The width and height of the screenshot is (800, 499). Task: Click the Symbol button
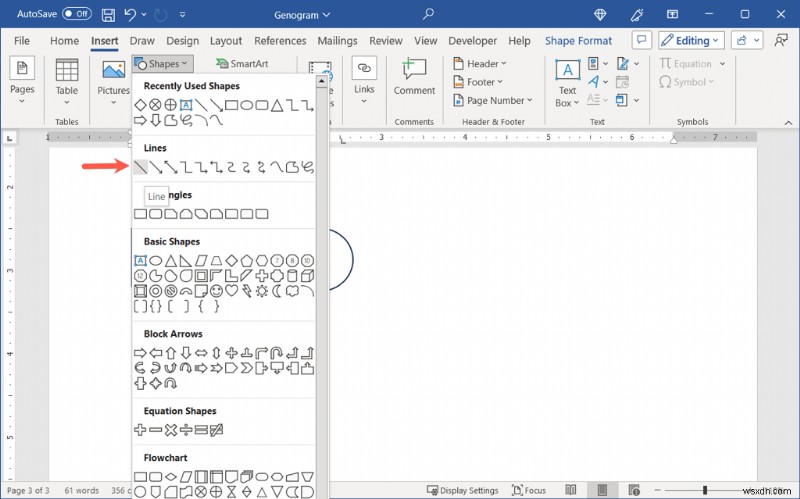[686, 82]
